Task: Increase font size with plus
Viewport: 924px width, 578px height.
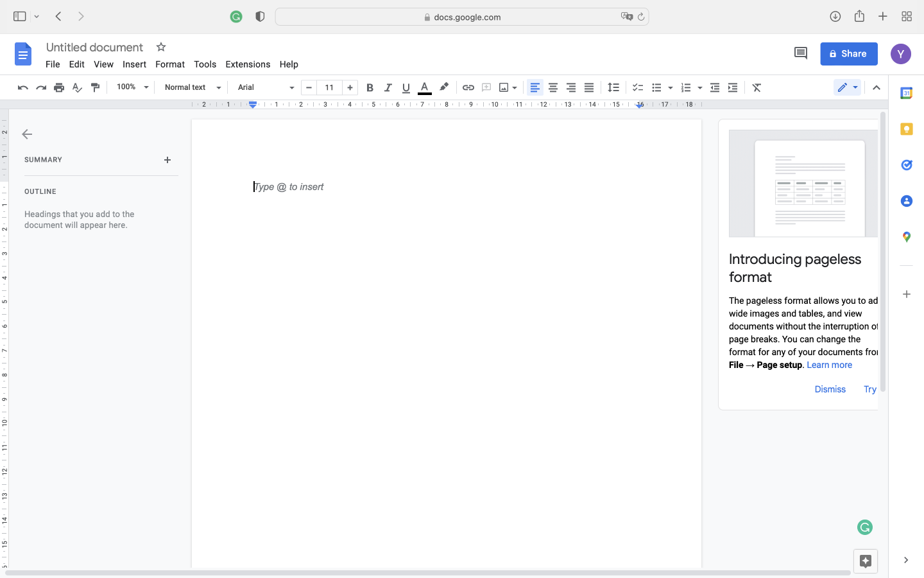Action: click(350, 87)
